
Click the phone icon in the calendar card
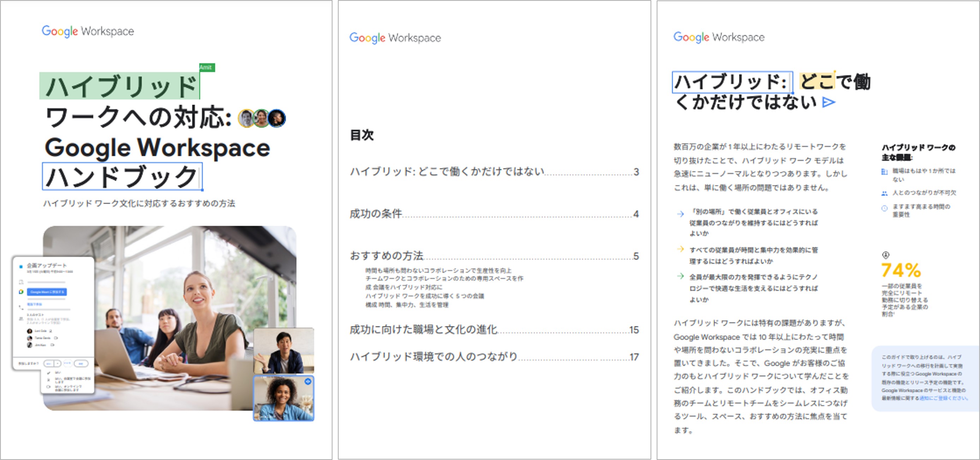(21, 307)
